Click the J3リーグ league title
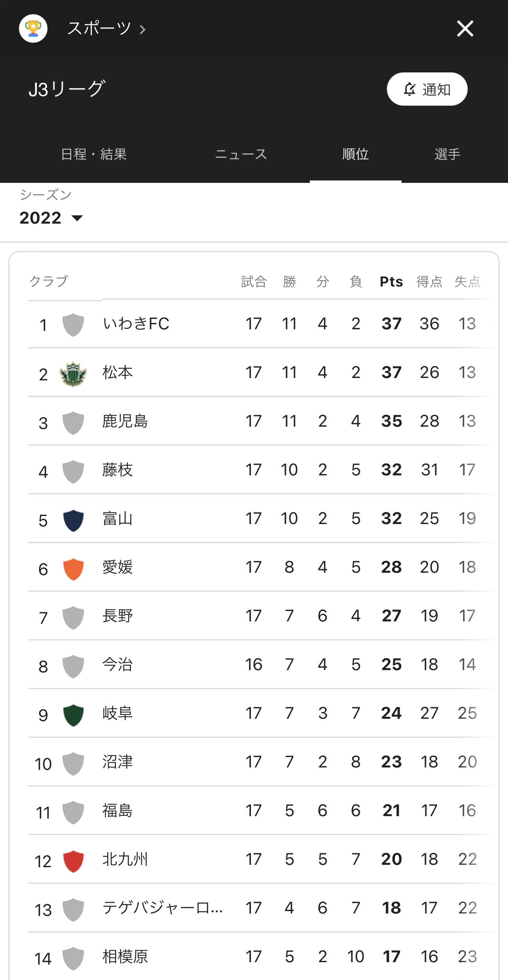 tap(67, 89)
